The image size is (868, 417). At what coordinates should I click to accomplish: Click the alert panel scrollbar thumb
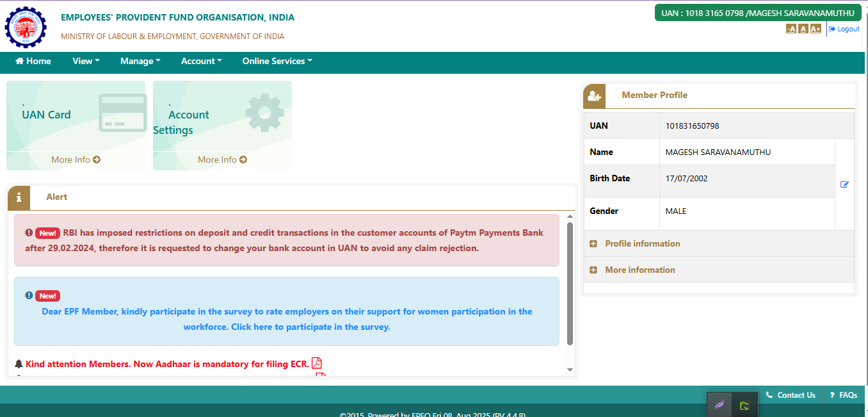pos(570,284)
